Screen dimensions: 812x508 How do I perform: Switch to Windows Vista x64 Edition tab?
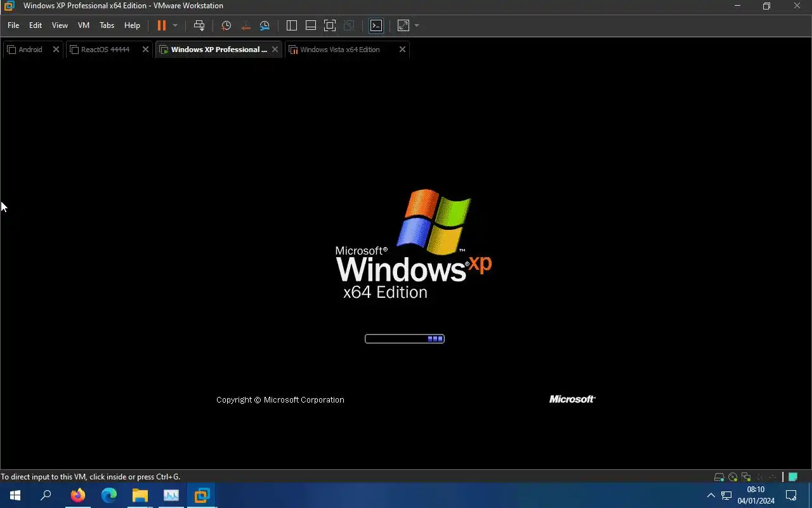pos(339,50)
